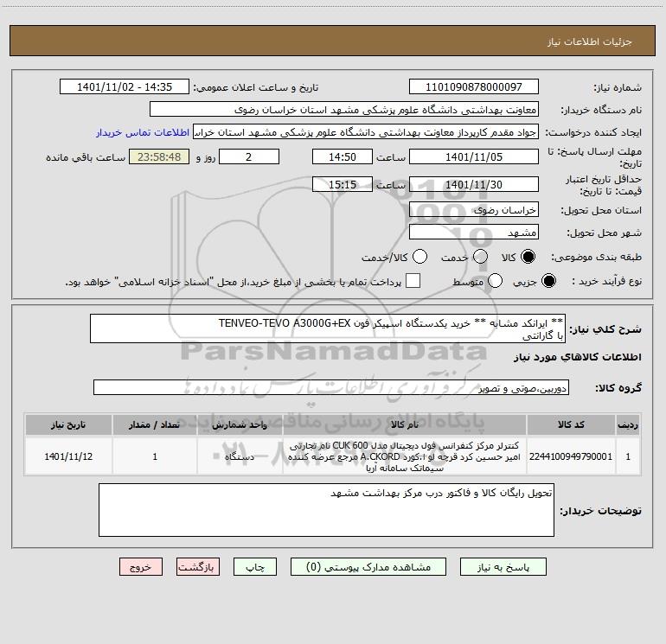Click buyer notes text area

point(326,510)
